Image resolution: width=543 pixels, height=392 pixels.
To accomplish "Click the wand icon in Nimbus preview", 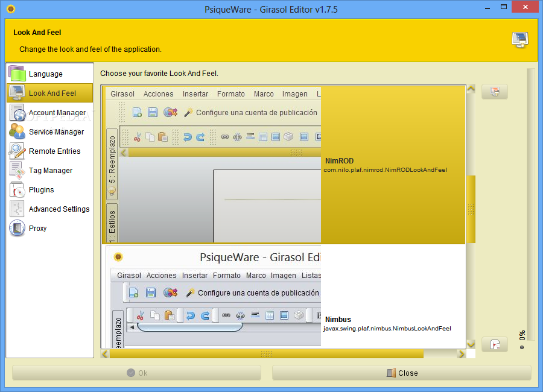I will point(190,292).
